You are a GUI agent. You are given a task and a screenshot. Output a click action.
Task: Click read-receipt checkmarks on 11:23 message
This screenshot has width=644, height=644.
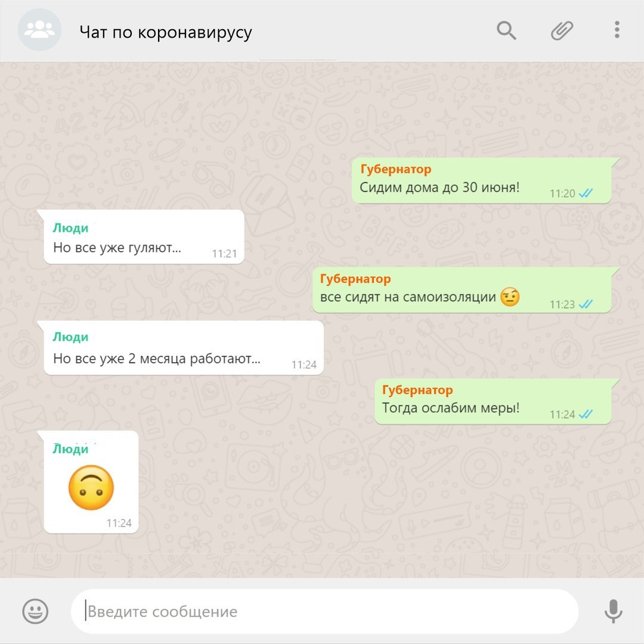pyautogui.click(x=586, y=304)
